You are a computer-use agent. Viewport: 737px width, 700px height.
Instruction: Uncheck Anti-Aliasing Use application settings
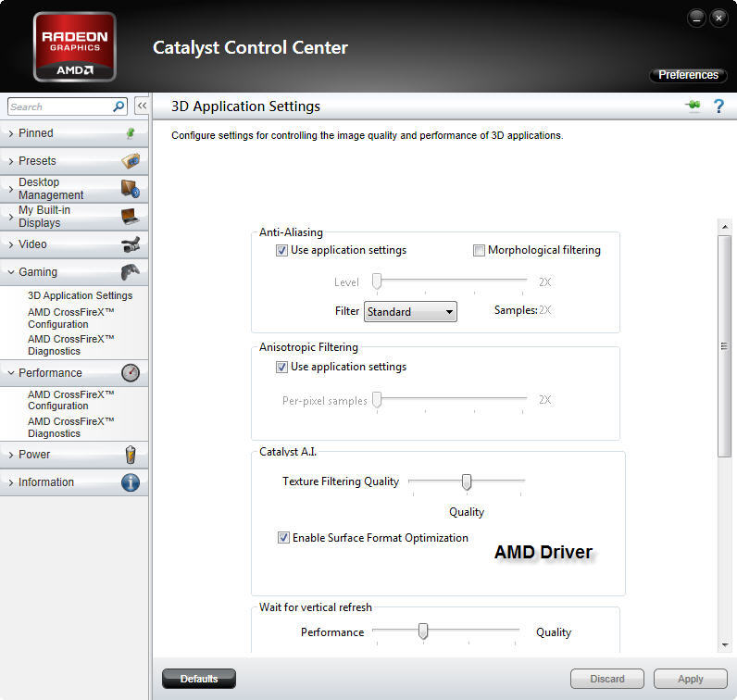[281, 251]
